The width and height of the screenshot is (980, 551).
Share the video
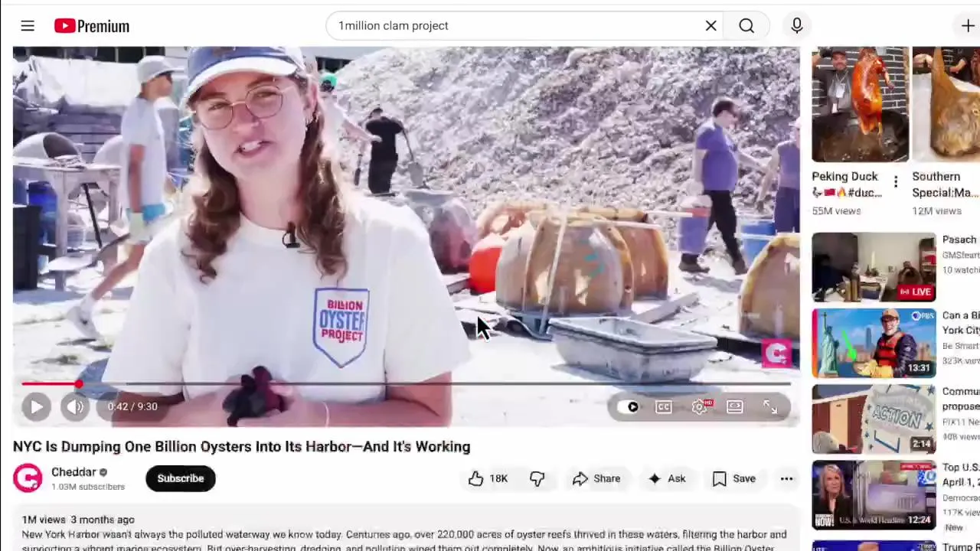tap(596, 478)
